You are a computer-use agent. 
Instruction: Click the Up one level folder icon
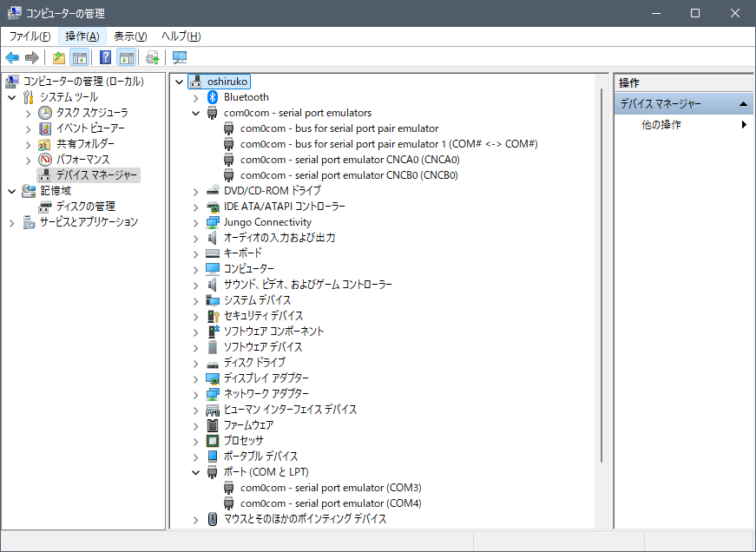click(x=58, y=58)
